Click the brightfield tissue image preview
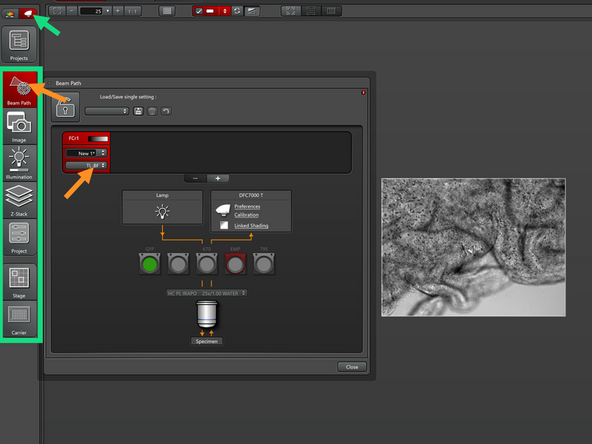The image size is (592, 444). pyautogui.click(x=473, y=247)
